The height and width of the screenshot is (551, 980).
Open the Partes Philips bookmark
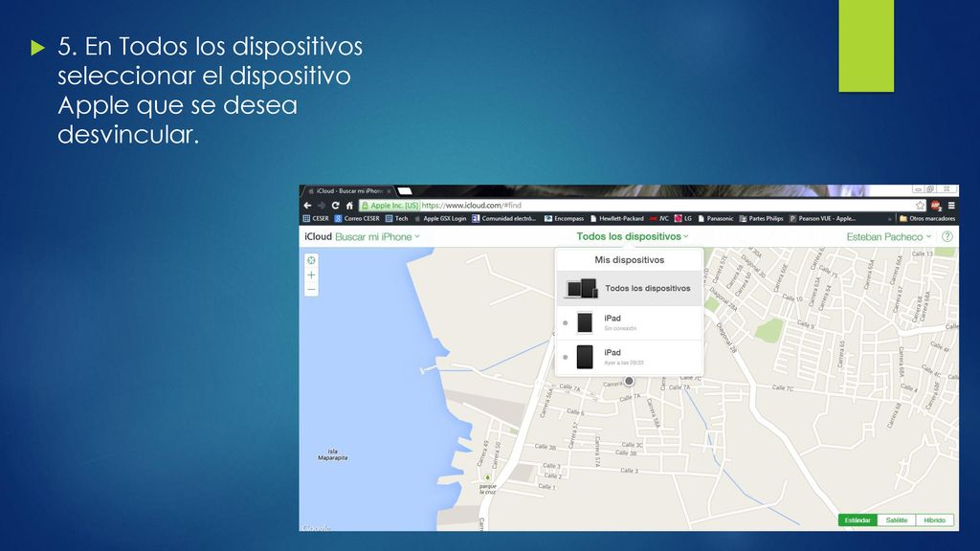tap(761, 219)
